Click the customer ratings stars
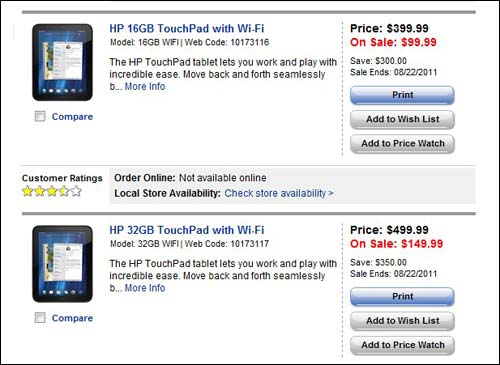 click(52, 191)
